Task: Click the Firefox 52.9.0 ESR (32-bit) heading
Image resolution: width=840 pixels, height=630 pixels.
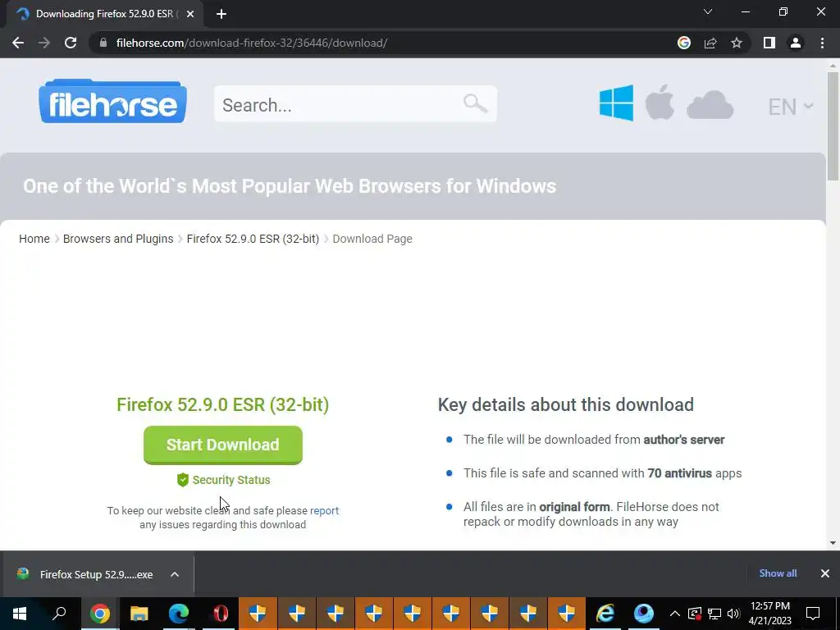Action: (223, 404)
